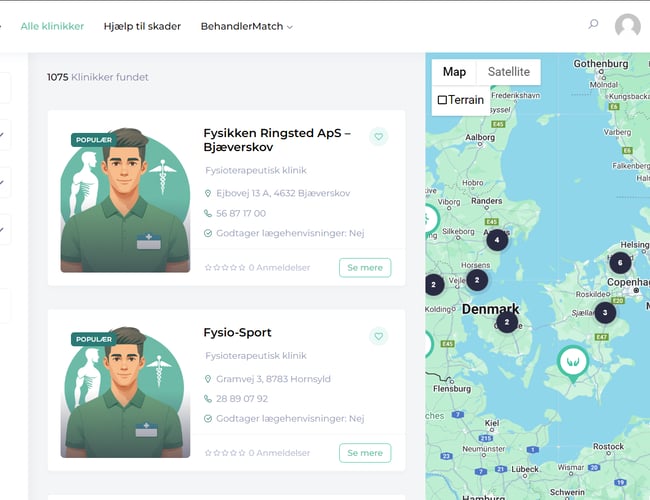
Task: Click address Gramvej 3, 8783 Hornsyld
Action: point(274,379)
